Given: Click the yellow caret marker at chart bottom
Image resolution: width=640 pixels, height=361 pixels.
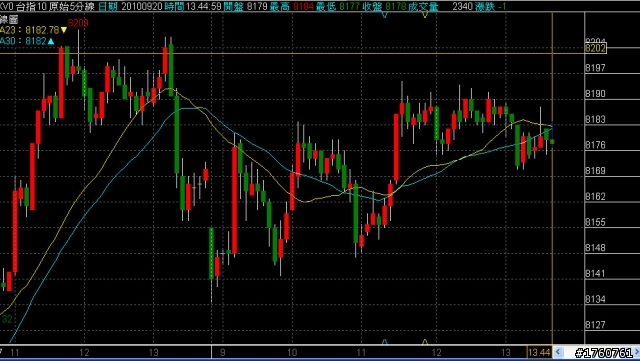Looking at the screenshot, I should pyautogui.click(x=425, y=341).
